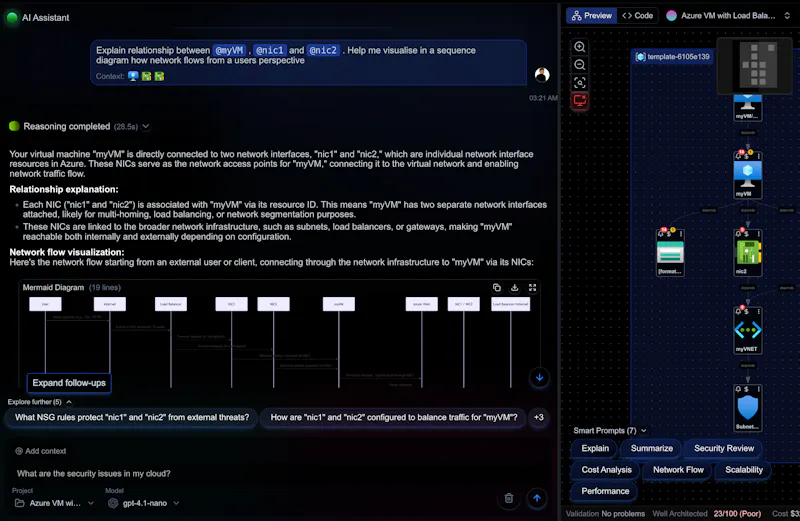Run the Cost Analysis prompt
The width and height of the screenshot is (800, 521).
pos(606,470)
